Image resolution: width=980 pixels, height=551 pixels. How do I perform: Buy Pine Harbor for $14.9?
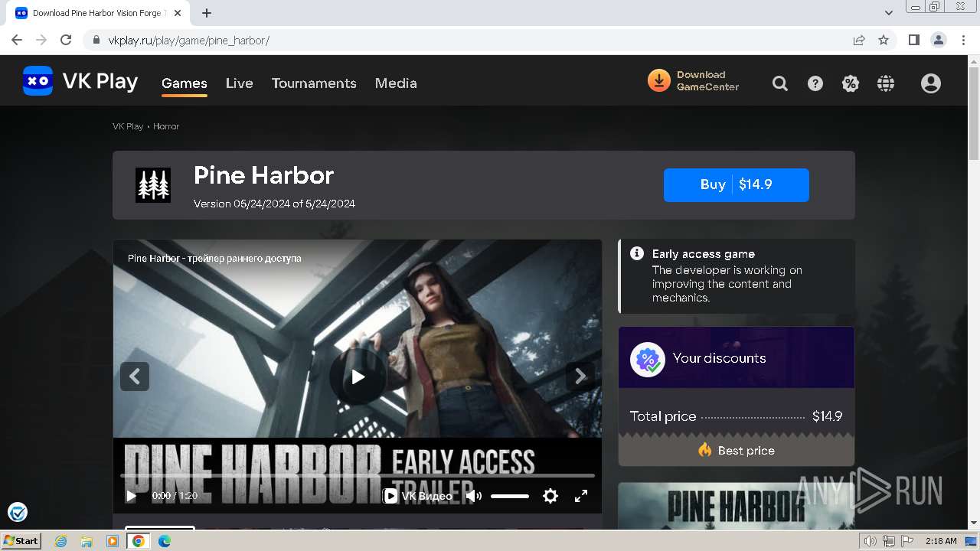(x=737, y=185)
